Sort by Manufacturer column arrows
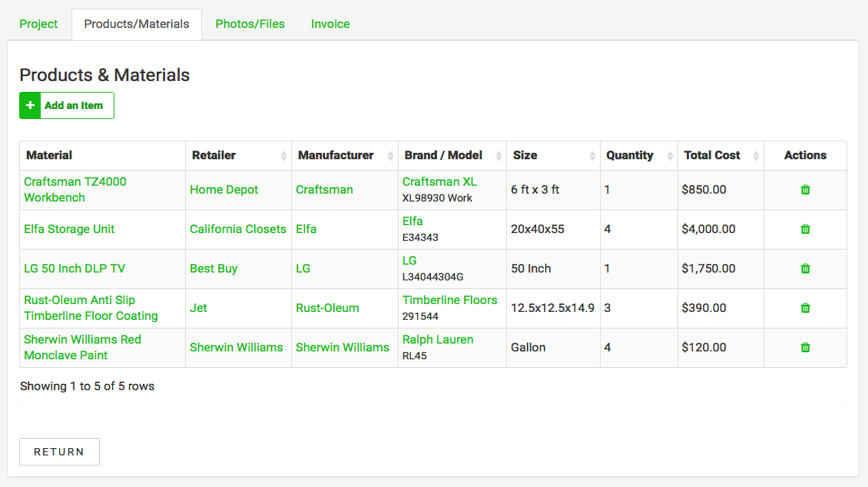Image resolution: width=868 pixels, height=487 pixels. point(391,155)
